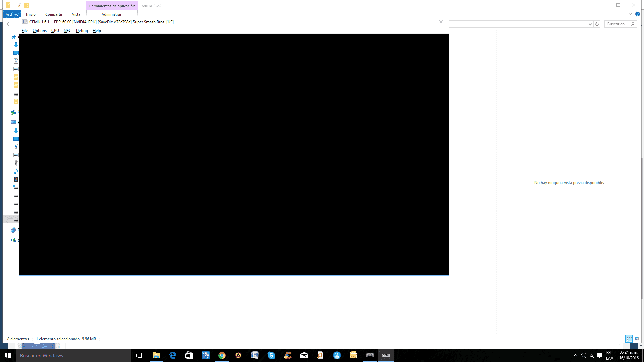Open the CPU menu in CEMU

point(55,31)
